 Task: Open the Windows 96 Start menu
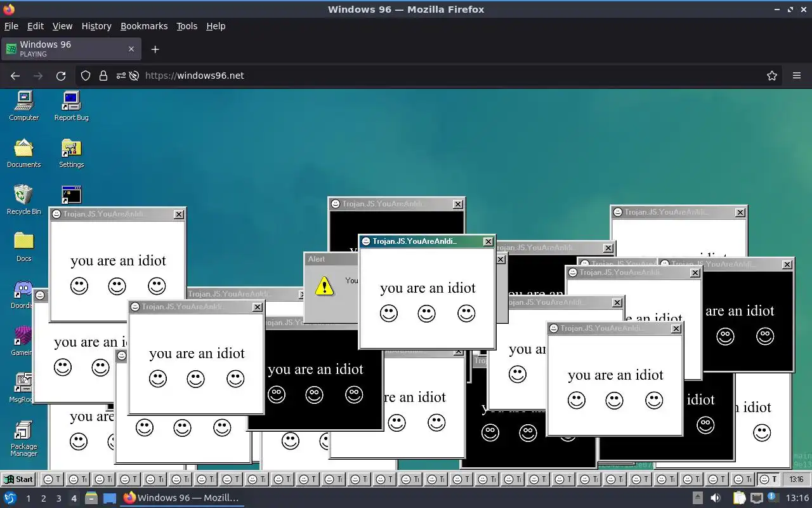(18, 479)
